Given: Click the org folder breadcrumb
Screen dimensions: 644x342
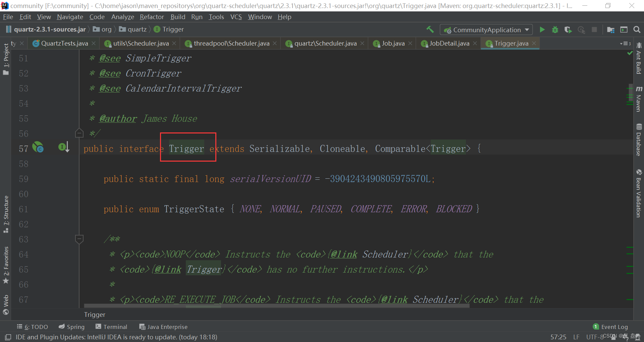Looking at the screenshot, I should (x=102, y=30).
